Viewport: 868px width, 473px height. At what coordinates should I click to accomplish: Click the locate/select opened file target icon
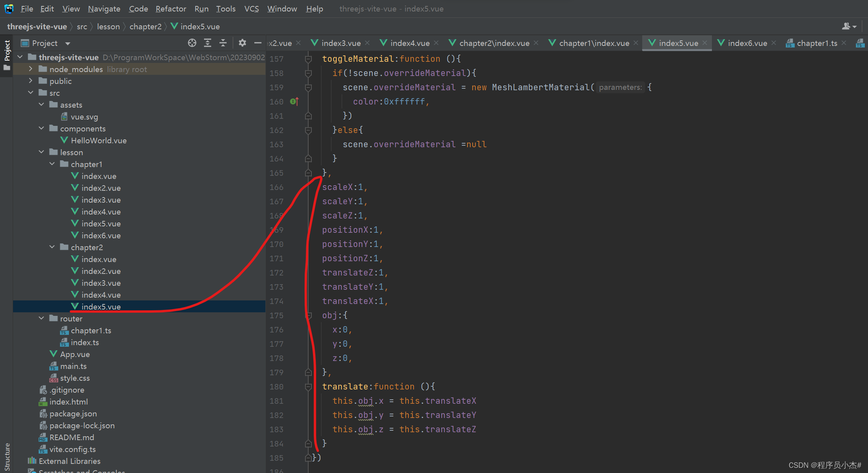192,43
